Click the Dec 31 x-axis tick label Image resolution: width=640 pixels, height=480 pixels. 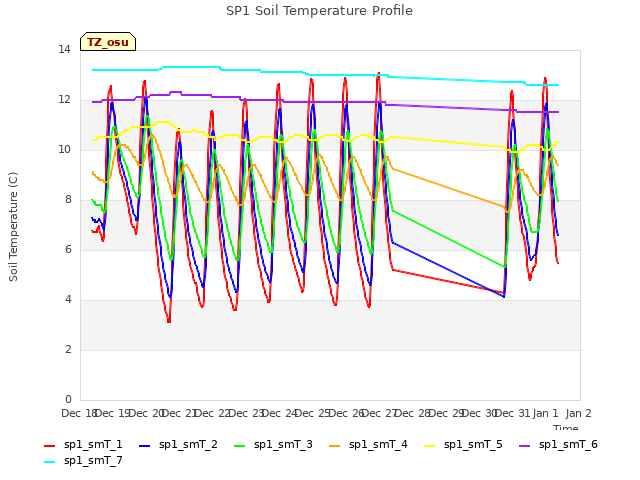point(513,413)
